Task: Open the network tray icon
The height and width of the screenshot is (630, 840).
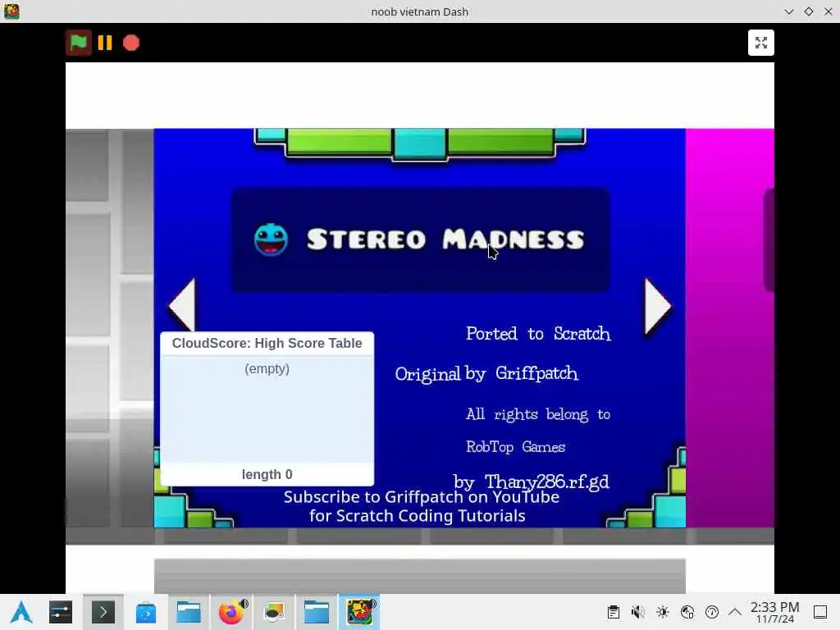Action: 687,612
